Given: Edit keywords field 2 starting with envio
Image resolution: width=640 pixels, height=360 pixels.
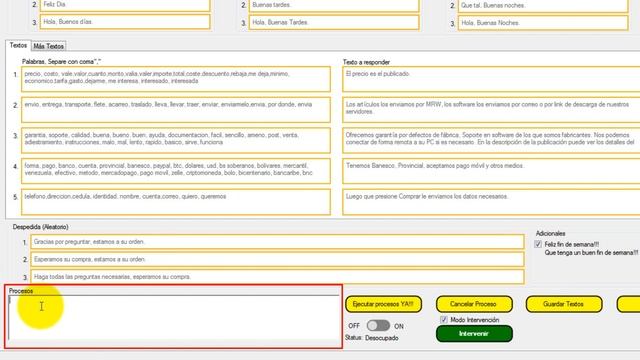Looking at the screenshot, I should [176, 110].
